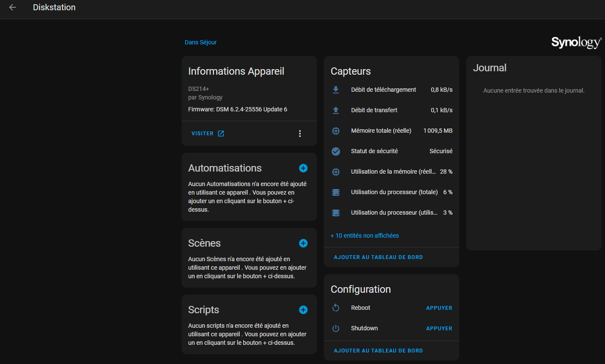Click the security status checkmark icon

coord(336,151)
